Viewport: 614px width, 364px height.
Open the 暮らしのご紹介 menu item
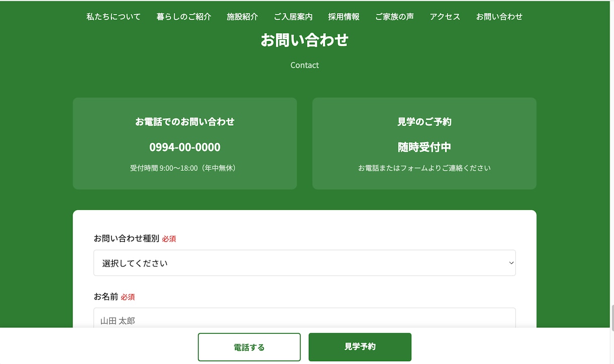[x=184, y=17]
